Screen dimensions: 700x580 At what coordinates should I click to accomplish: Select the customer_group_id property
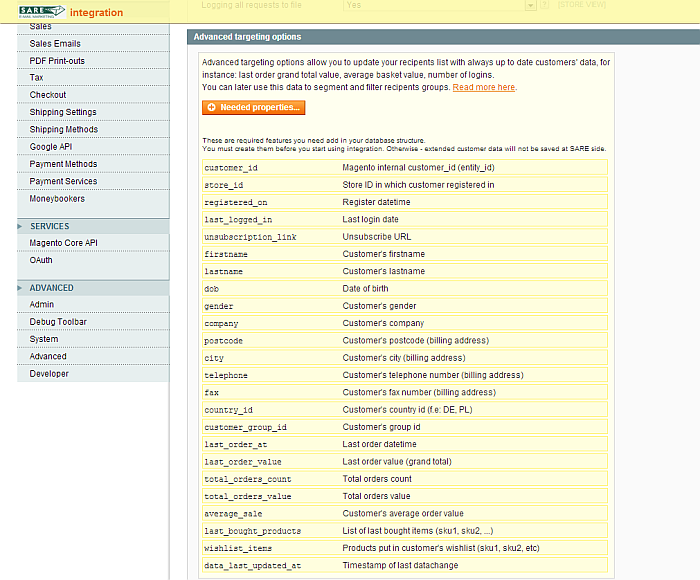(x=246, y=427)
